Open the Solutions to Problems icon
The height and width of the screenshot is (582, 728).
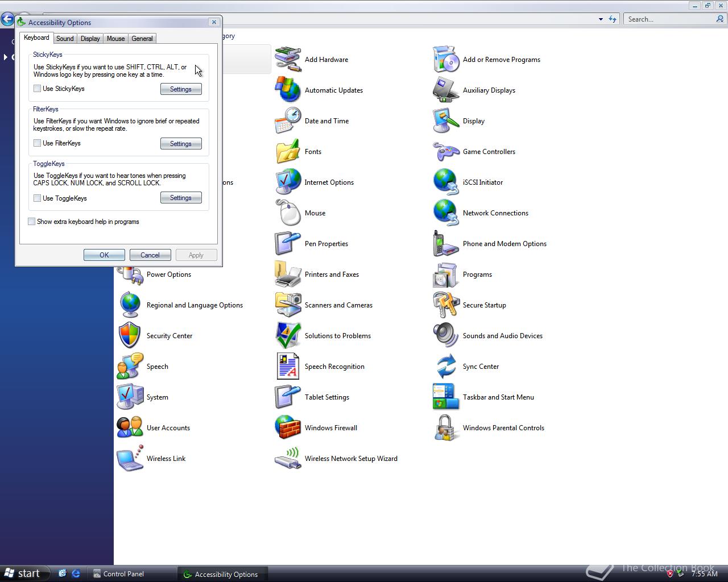coord(288,336)
